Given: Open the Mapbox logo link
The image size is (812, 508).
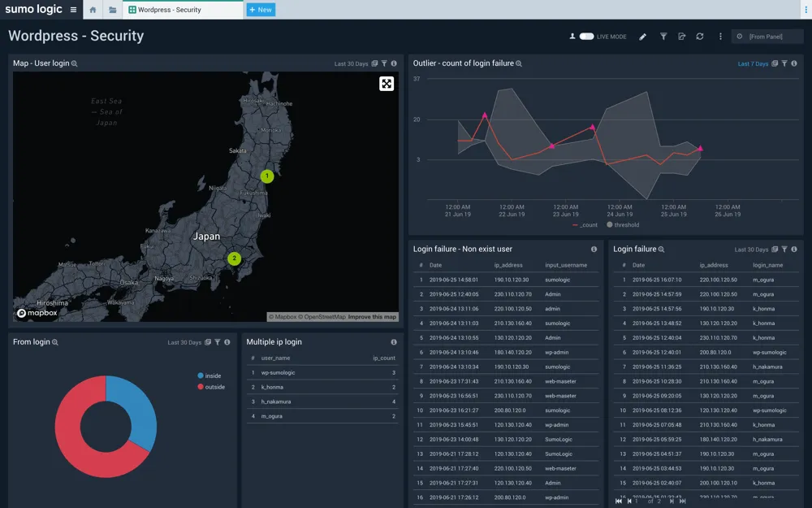Looking at the screenshot, I should tap(37, 313).
